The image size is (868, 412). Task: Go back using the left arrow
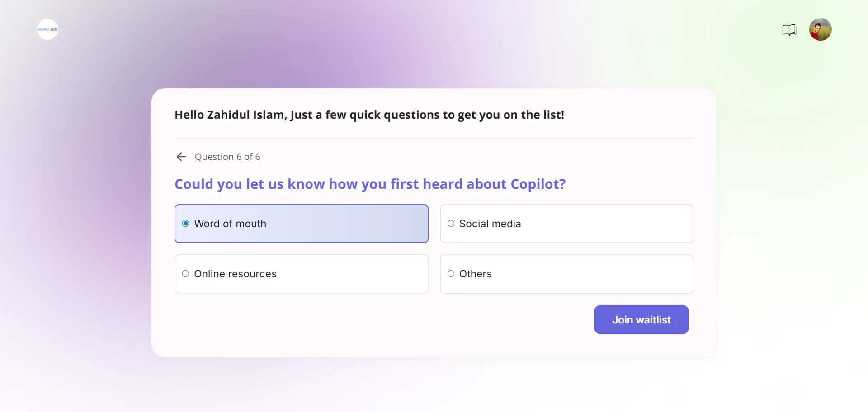pos(181,157)
